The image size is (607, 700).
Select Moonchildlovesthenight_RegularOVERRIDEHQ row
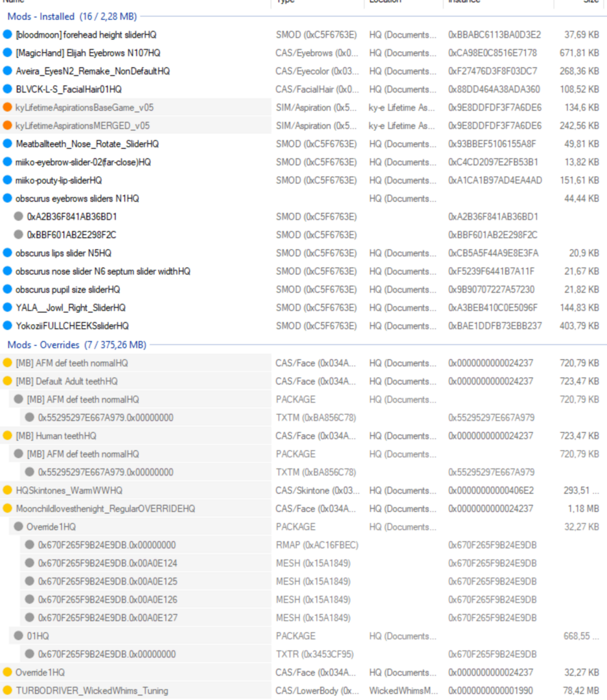tap(106, 509)
